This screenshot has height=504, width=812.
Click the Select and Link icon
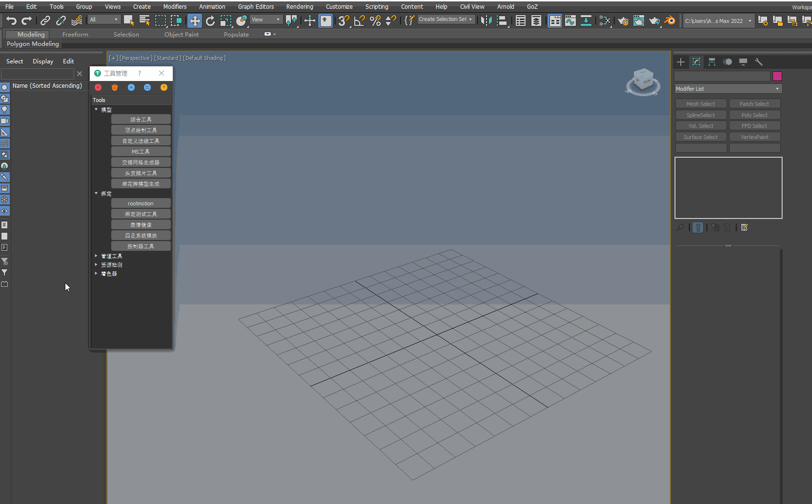45,20
